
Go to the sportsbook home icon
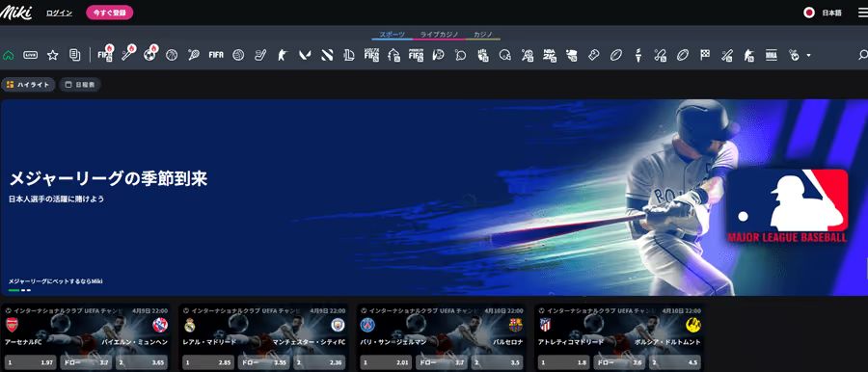pos(9,55)
